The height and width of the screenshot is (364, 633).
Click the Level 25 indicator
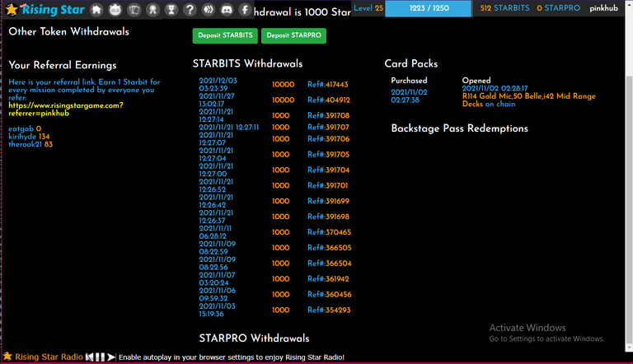click(x=368, y=8)
